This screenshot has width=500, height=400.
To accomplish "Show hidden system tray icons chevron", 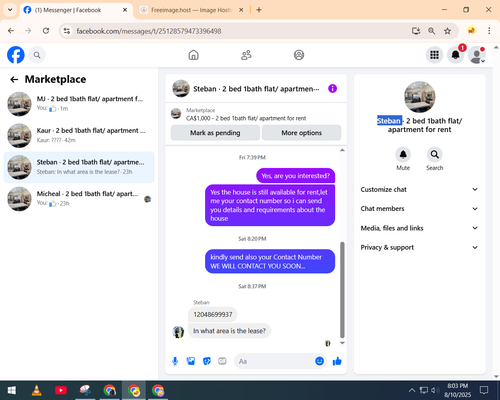I will coord(412,390).
